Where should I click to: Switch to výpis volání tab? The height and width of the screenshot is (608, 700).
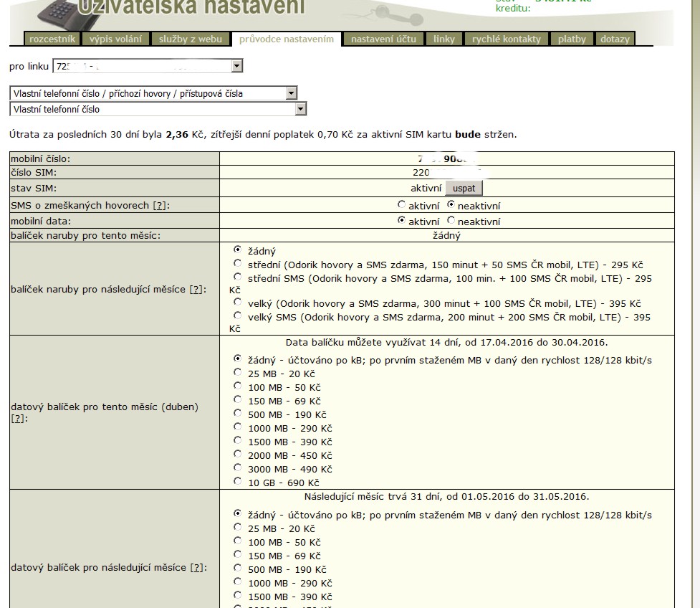[115, 39]
